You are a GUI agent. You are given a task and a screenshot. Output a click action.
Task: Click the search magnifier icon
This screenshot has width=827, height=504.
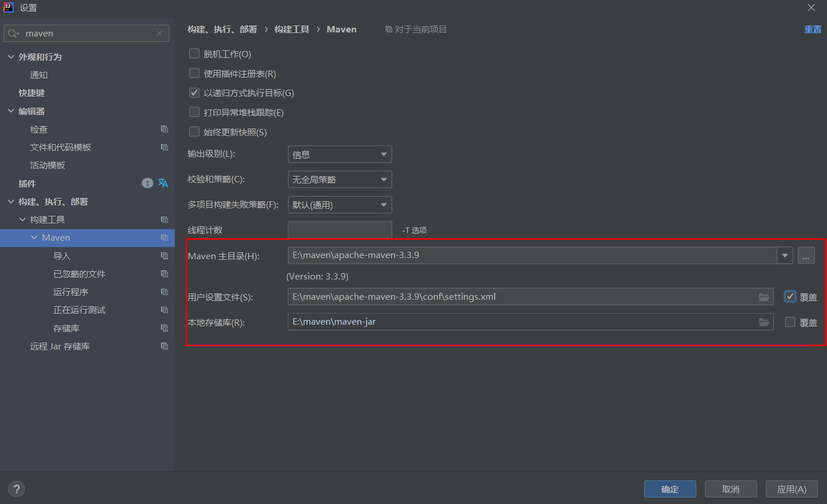coord(13,34)
